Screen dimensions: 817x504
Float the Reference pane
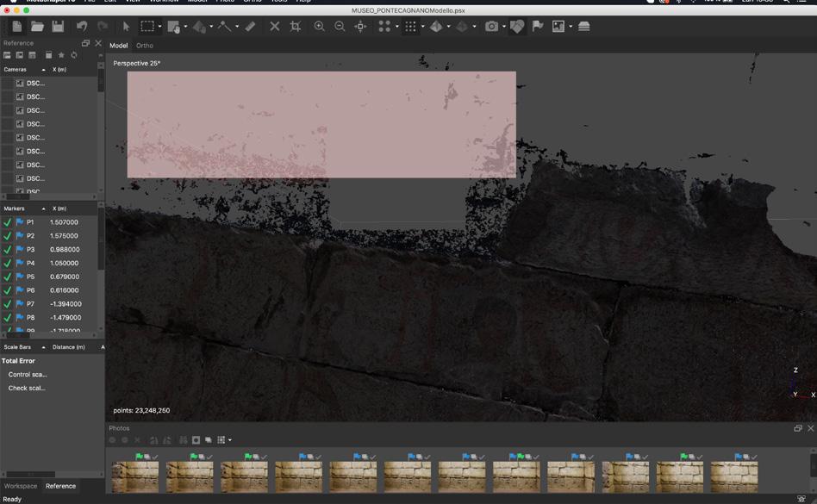pyautogui.click(x=86, y=43)
